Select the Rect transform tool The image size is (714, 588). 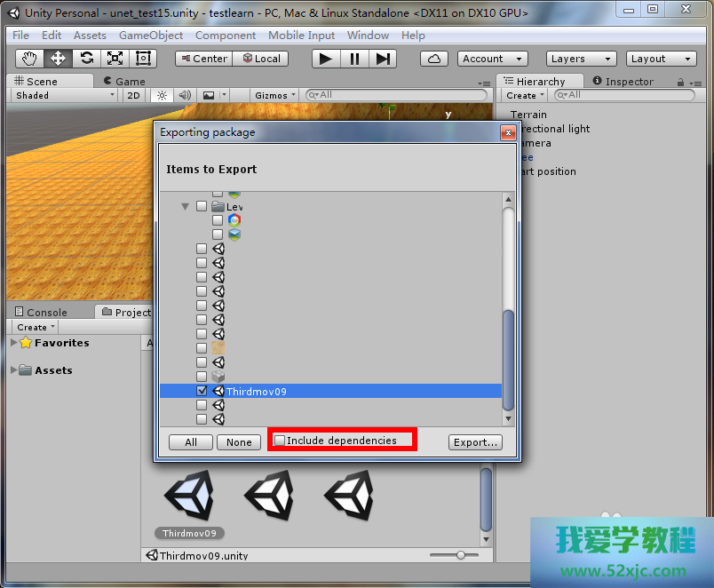point(143,59)
